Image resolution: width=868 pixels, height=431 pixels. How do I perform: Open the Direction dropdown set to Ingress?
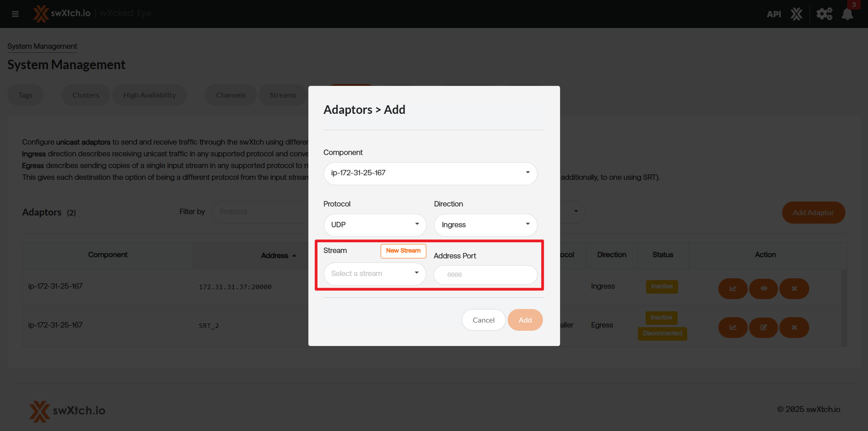coord(485,225)
